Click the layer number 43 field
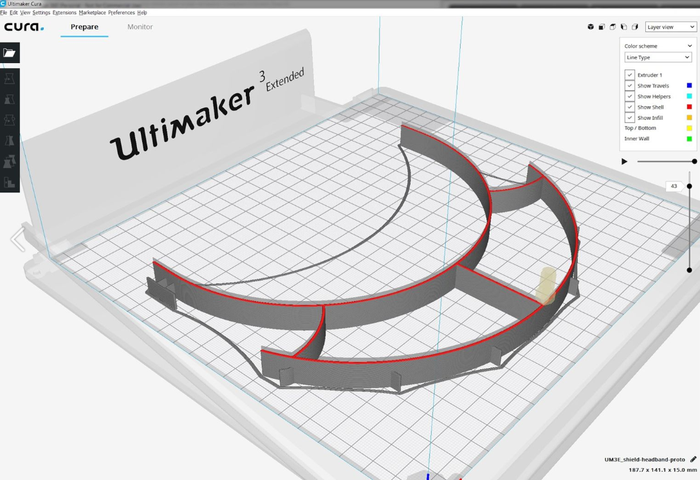 (x=673, y=186)
